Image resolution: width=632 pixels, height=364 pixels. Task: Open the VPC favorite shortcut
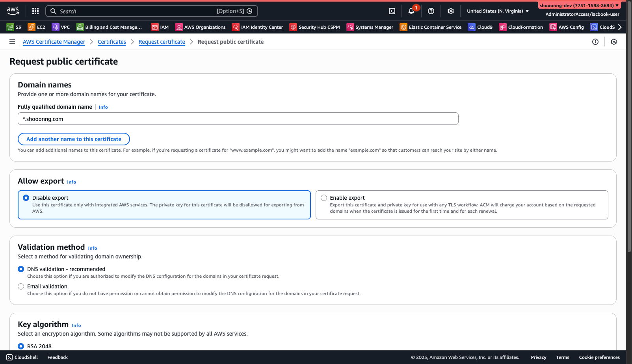tap(61, 27)
